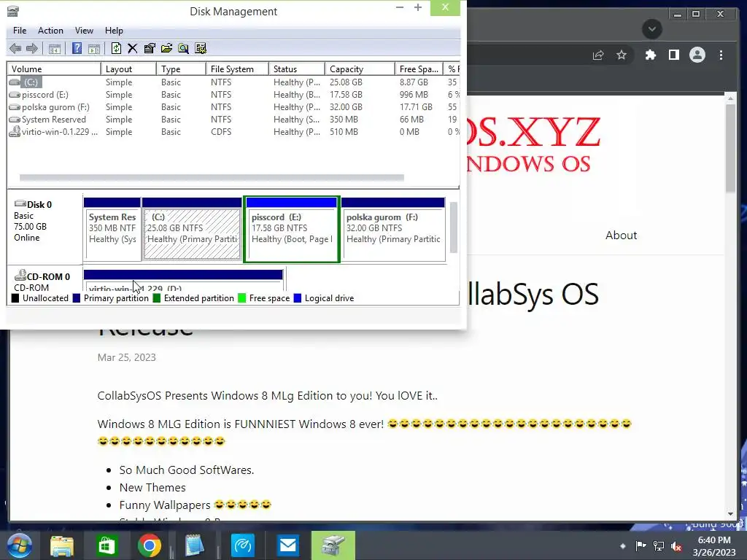Toggle the Show/Hide Action Pane toolbar icon
This screenshot has width=747, height=560.
tap(94, 49)
